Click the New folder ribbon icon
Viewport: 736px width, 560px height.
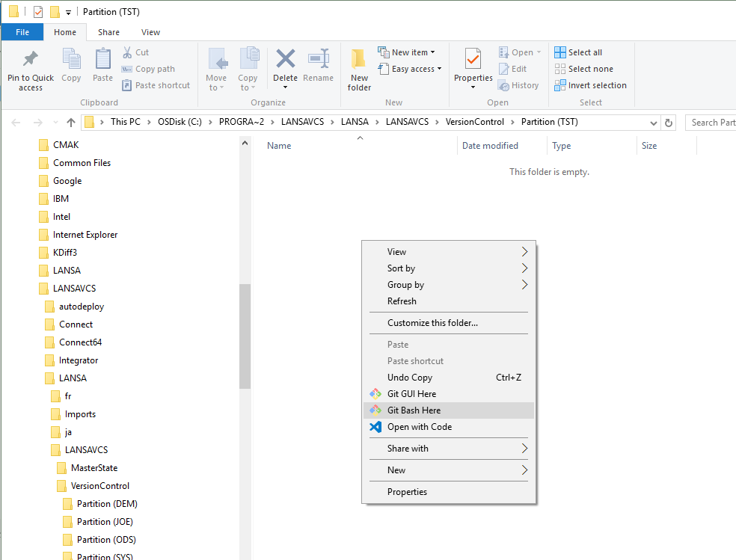coord(359,60)
